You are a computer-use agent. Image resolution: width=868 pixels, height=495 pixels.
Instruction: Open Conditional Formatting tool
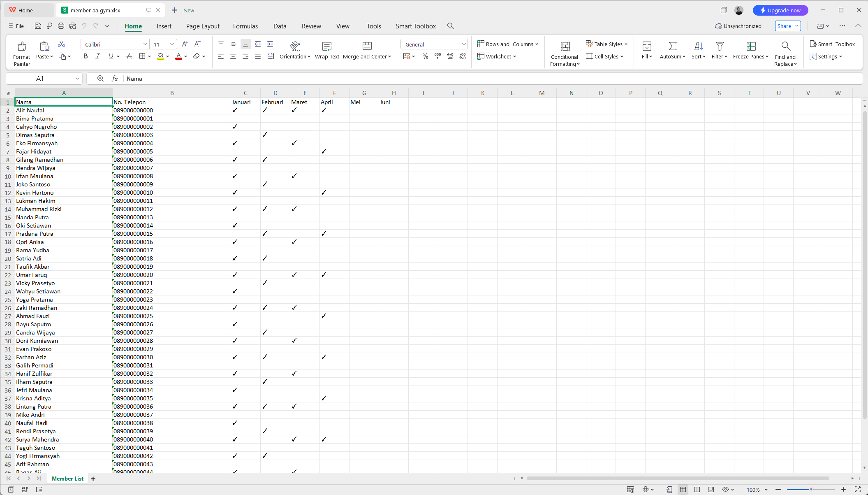(x=565, y=46)
